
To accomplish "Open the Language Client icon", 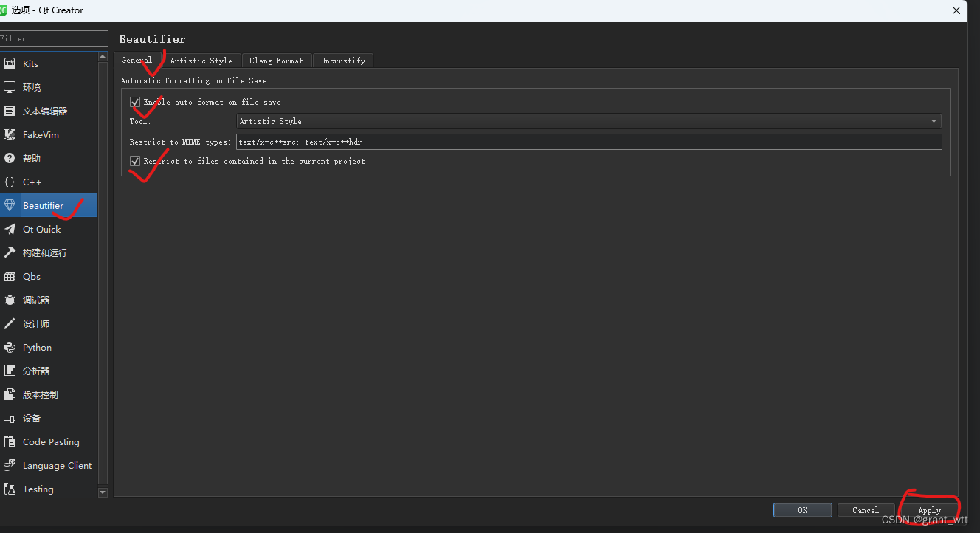I will [10, 466].
